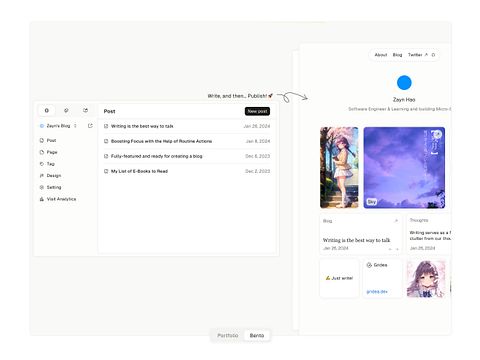
Task: Click the Gridea logo icon in the card
Action: pos(369,265)
